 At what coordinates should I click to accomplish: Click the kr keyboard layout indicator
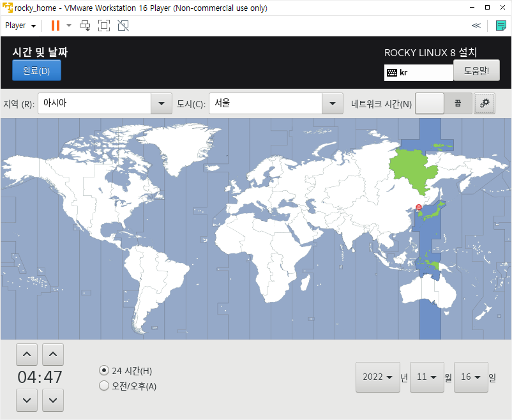[x=419, y=73]
